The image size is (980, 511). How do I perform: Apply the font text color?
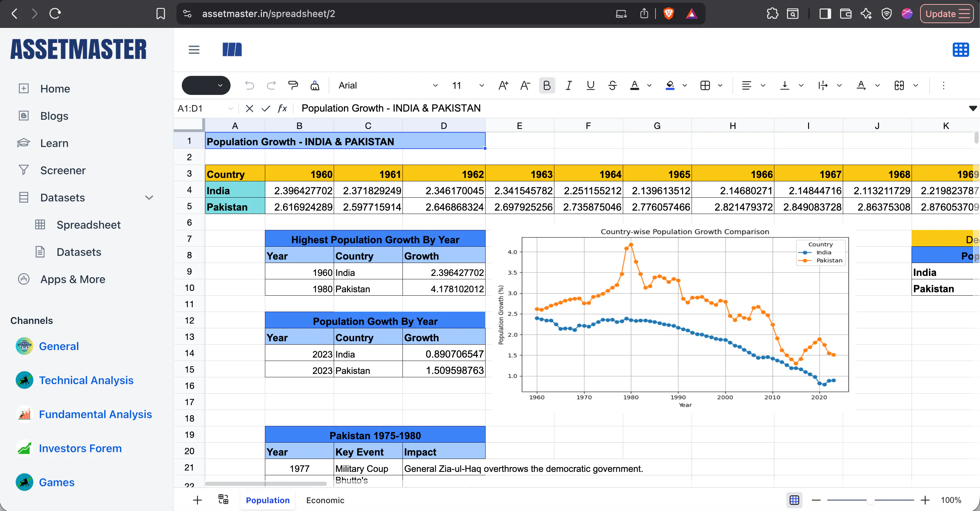pyautogui.click(x=635, y=85)
